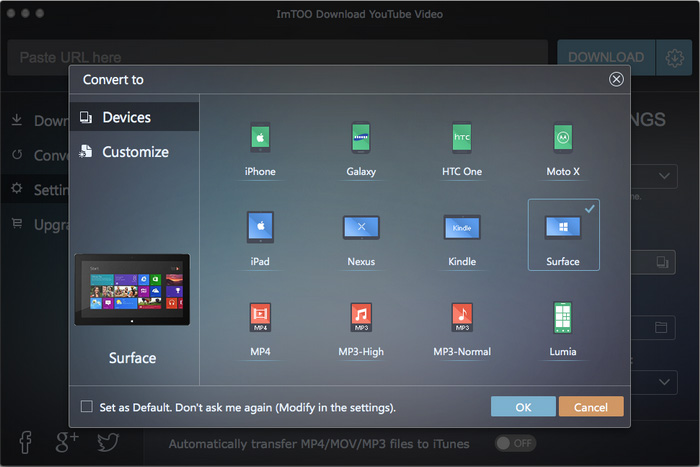700x467 pixels.
Task: Click the device-select icon in settings field
Action: pos(662,262)
